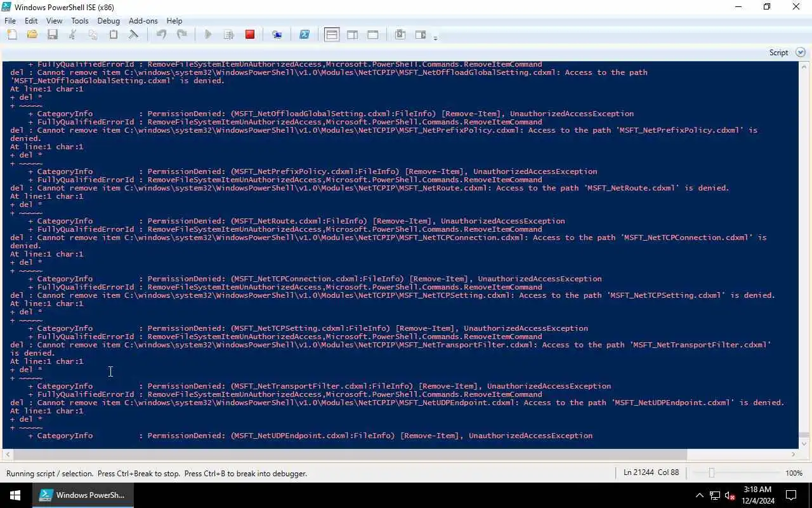Show hidden tray icons chevron

699,495
